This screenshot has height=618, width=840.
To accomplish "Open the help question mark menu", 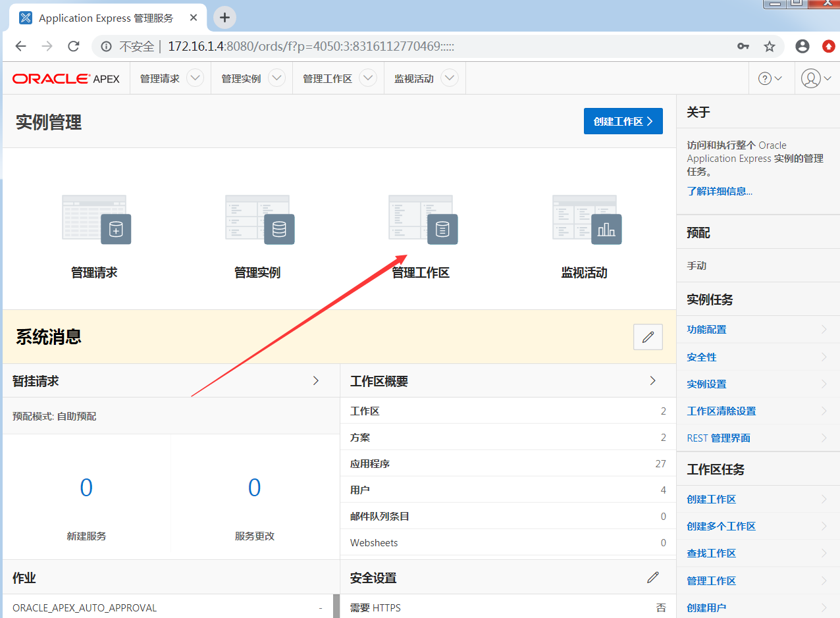I will (x=770, y=78).
